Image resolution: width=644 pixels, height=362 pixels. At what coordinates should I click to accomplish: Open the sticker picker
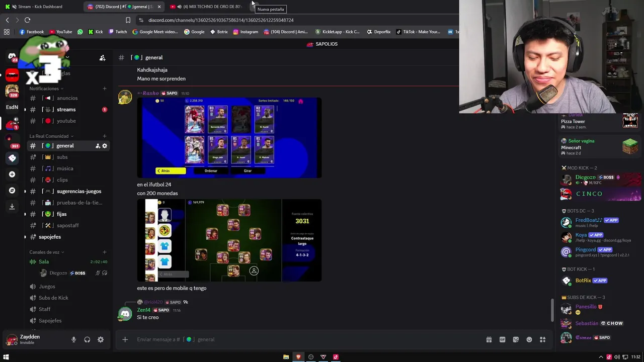point(516,339)
